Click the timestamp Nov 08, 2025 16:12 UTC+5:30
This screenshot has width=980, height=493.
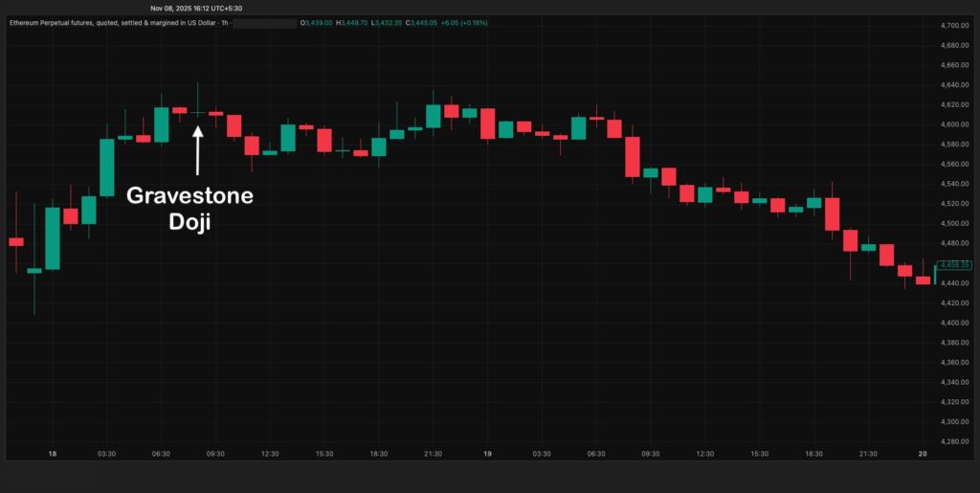[196, 8]
